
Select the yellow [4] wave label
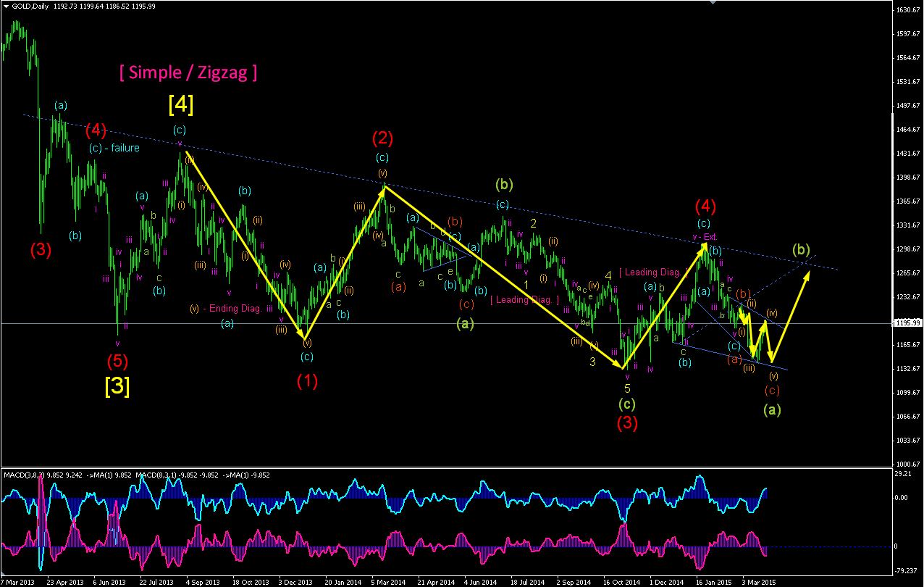[x=181, y=105]
